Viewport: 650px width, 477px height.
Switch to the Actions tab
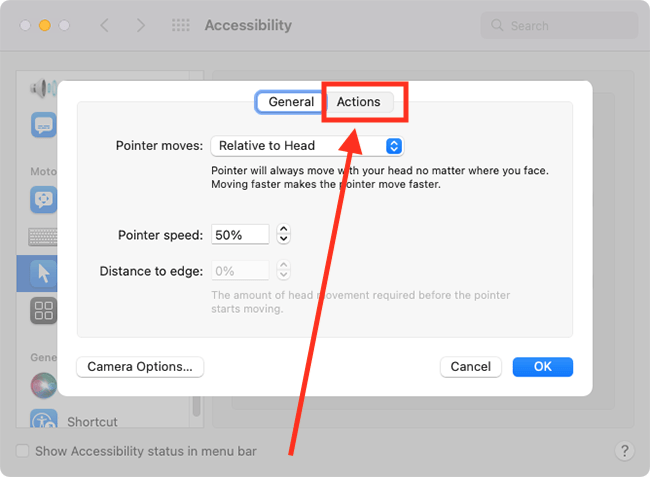[x=359, y=102]
